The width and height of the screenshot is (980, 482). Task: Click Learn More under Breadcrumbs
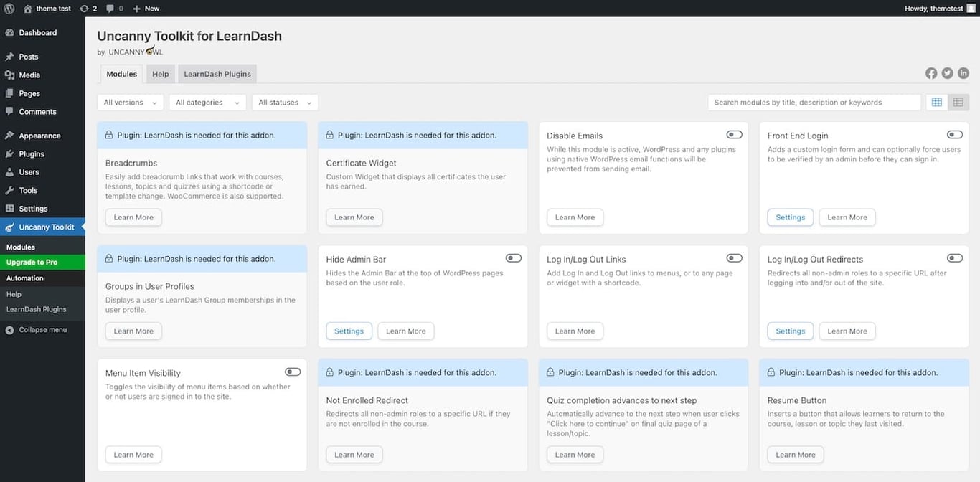click(x=133, y=217)
